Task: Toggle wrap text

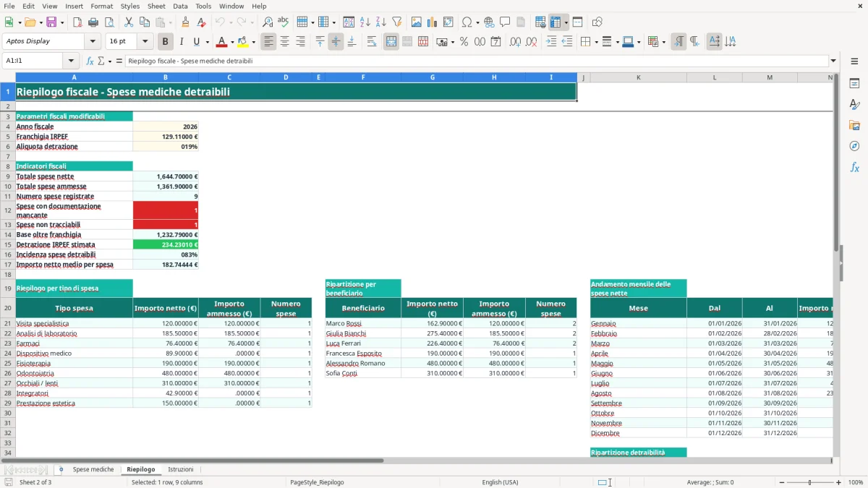Action: click(372, 42)
